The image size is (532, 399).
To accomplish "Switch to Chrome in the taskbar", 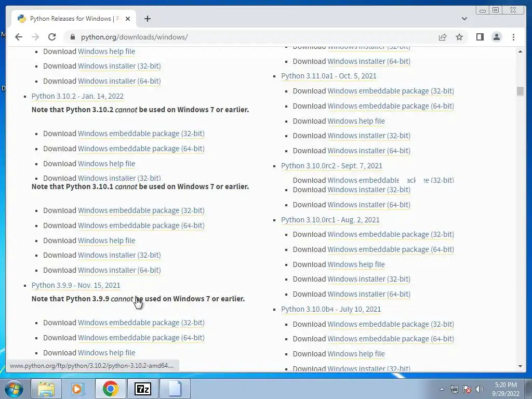I will [x=110, y=389].
